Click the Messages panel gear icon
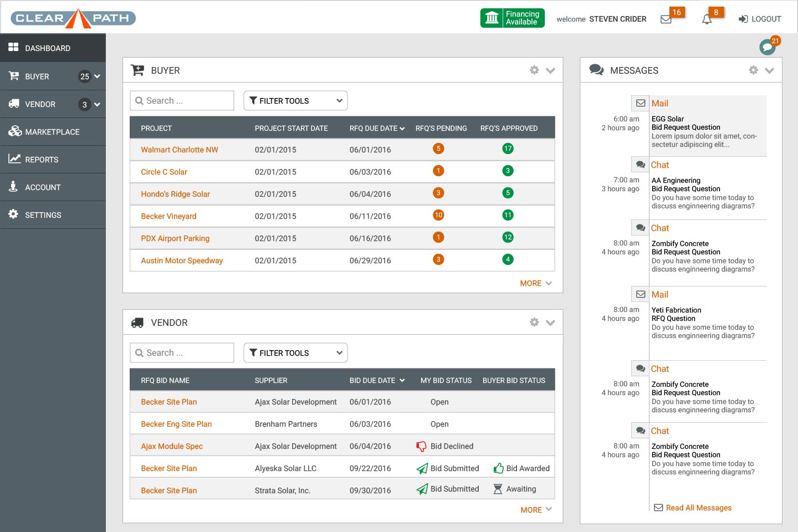The height and width of the screenshot is (532, 798). (x=753, y=70)
